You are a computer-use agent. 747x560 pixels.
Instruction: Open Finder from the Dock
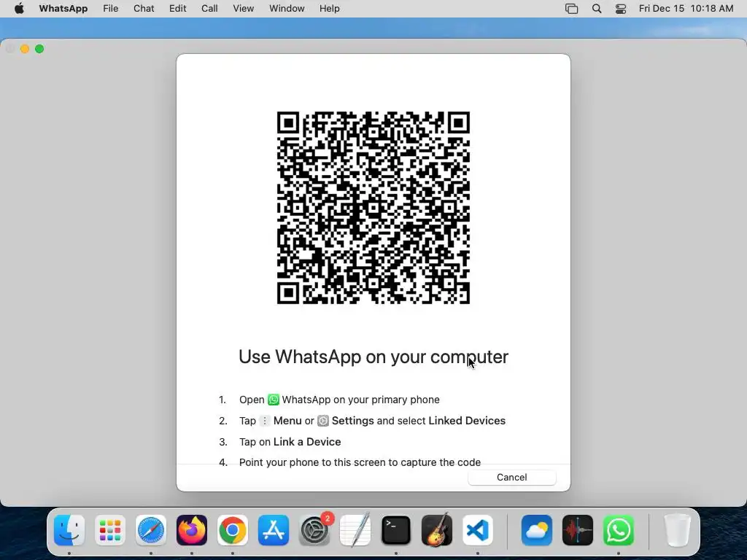point(69,530)
